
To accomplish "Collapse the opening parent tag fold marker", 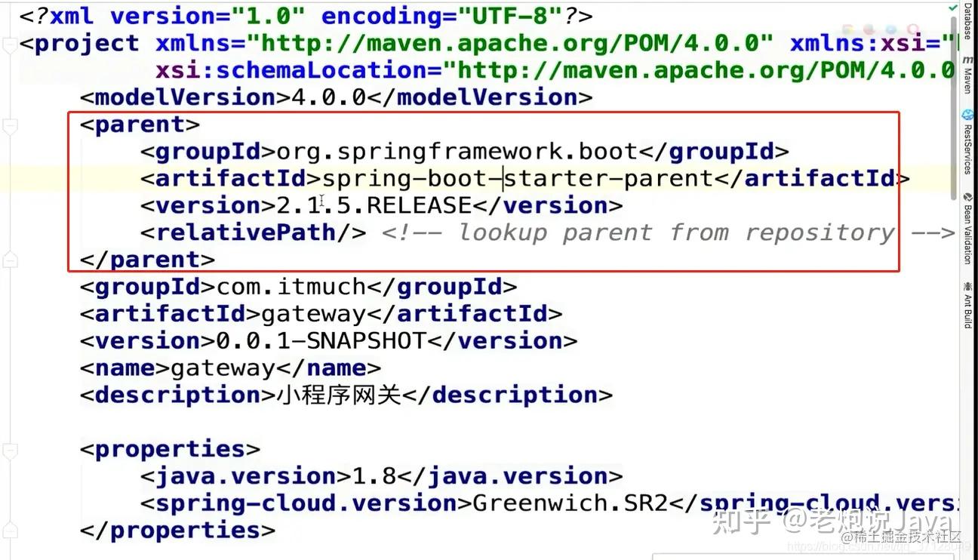I will tap(9, 125).
